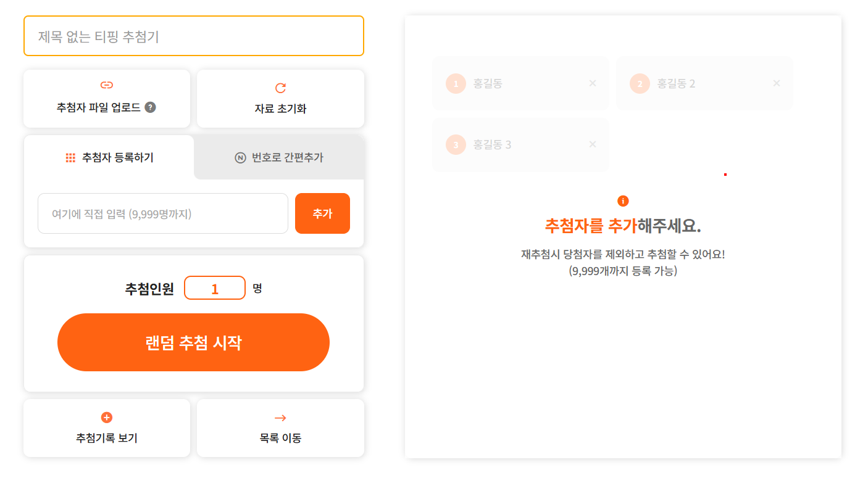Viewport: 868px width, 478px height.
Task: Switch to the 추첨자 등록하기 tab
Action: pos(109,157)
